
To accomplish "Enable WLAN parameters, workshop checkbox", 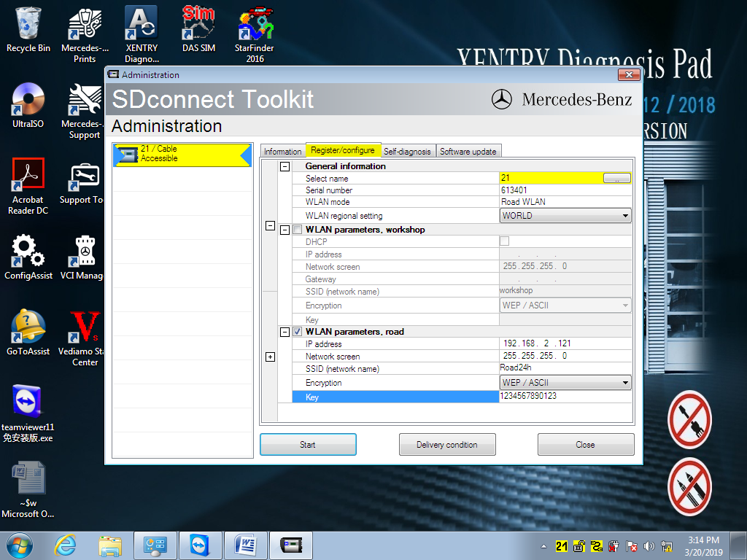I will click(298, 230).
